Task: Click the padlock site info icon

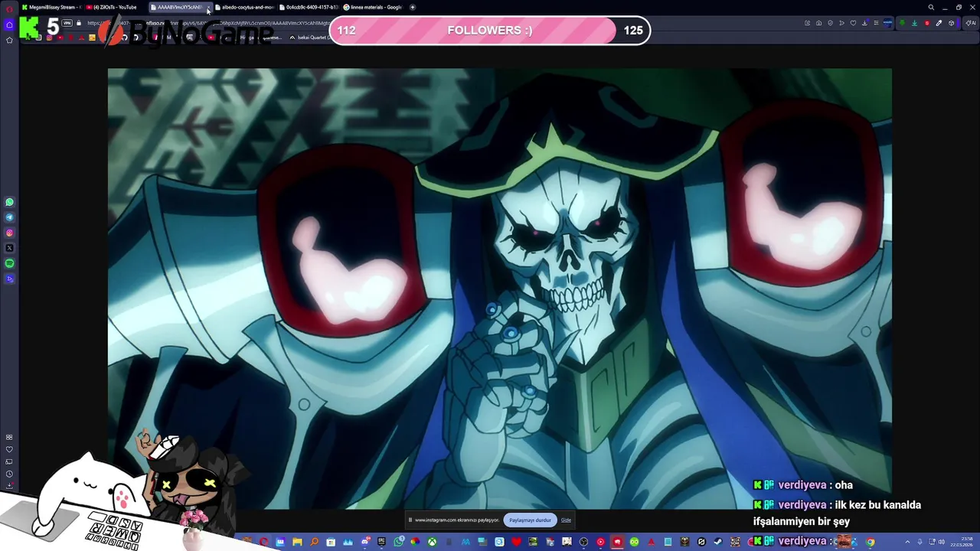Action: (78, 23)
